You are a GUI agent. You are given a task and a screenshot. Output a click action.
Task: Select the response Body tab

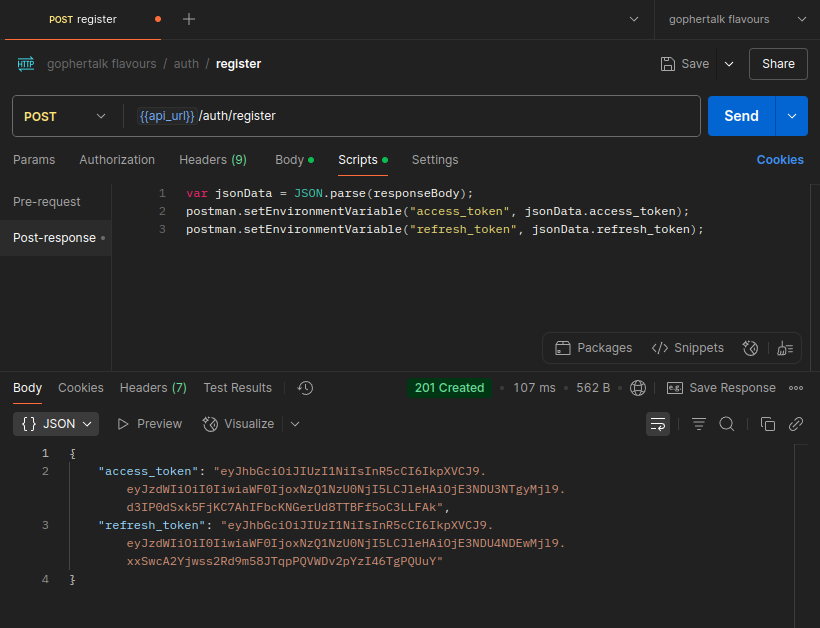coord(27,388)
